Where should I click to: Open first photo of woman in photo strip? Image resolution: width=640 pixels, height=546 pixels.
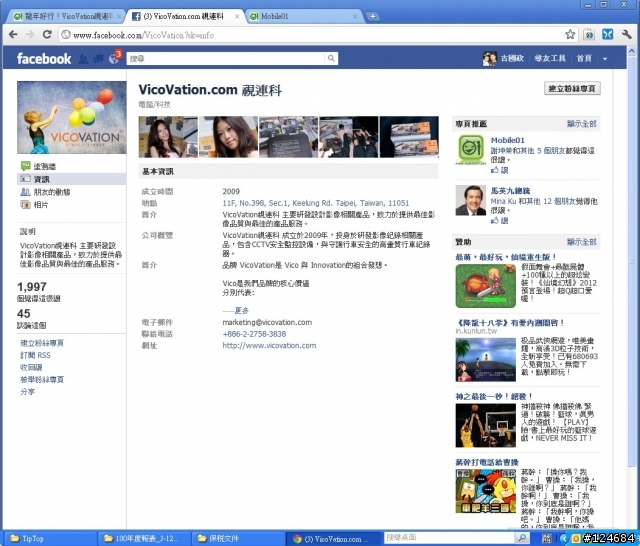[x=168, y=137]
